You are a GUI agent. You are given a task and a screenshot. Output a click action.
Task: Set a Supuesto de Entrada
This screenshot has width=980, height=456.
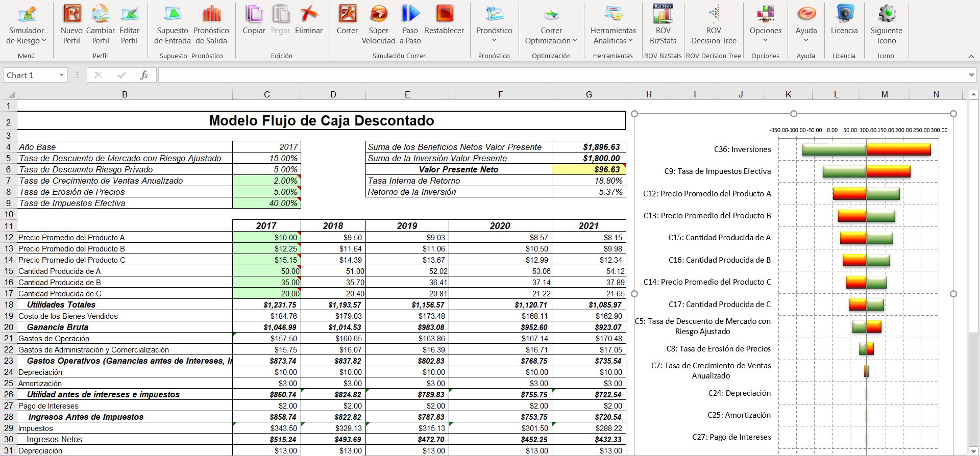(173, 24)
